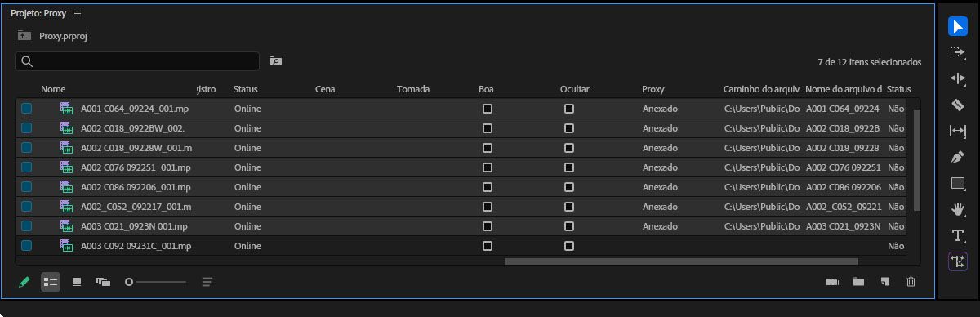Click the vertical scrollbar of the list
This screenshot has height=317, width=980.
tap(916, 159)
